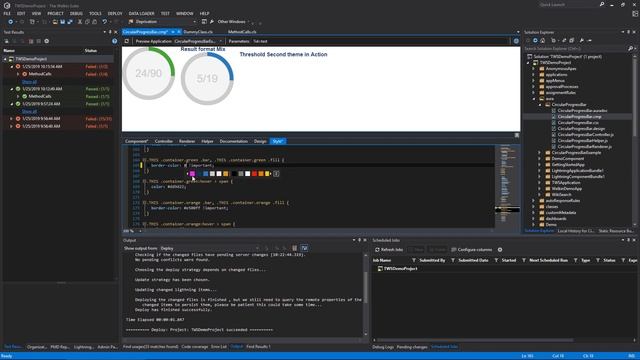The height and width of the screenshot is (360, 640).
Task: Click the Save icon in the main toolbar
Action: point(62,22)
